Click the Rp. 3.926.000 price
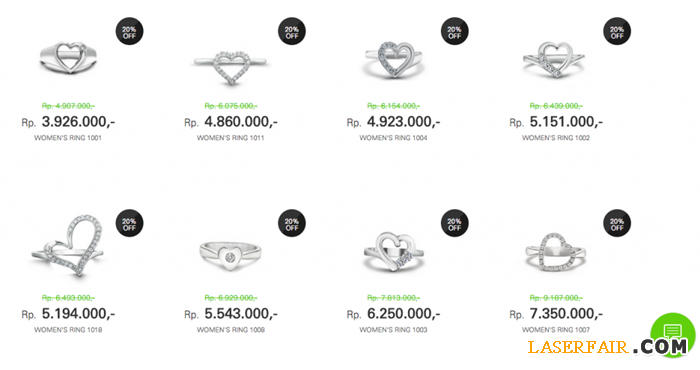Viewport: 700px width, 370px height. pyautogui.click(x=68, y=122)
